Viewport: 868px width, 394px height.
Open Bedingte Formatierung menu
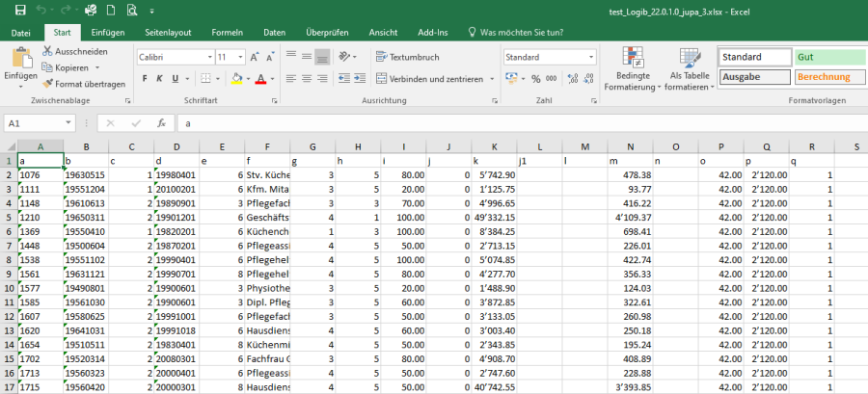[632, 70]
